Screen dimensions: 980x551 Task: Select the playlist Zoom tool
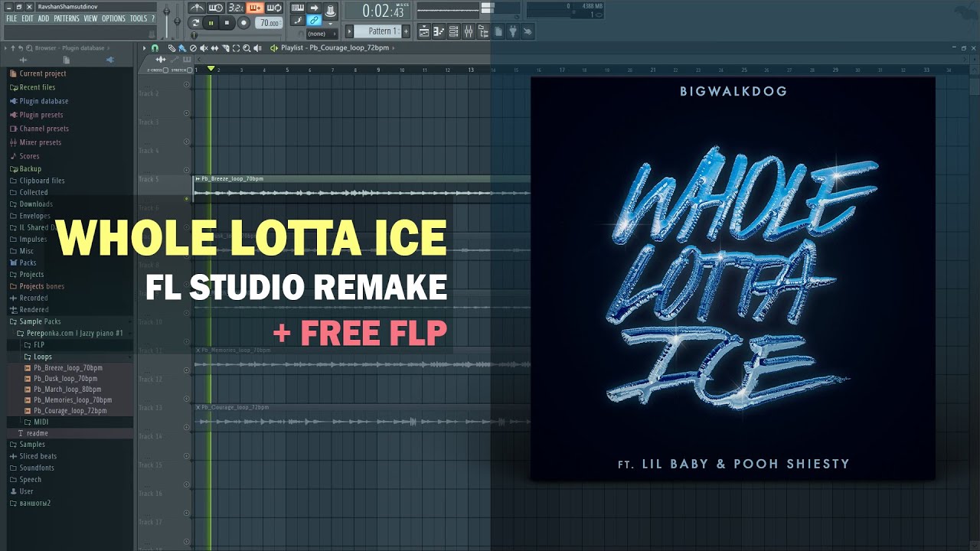click(247, 48)
